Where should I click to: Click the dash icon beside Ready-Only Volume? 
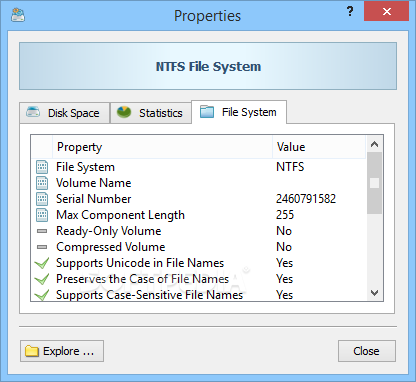coord(42,231)
